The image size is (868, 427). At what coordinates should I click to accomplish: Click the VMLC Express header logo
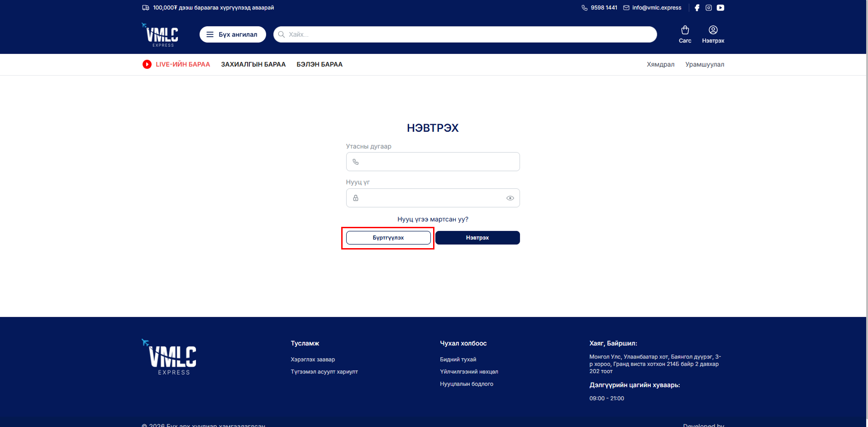click(161, 35)
